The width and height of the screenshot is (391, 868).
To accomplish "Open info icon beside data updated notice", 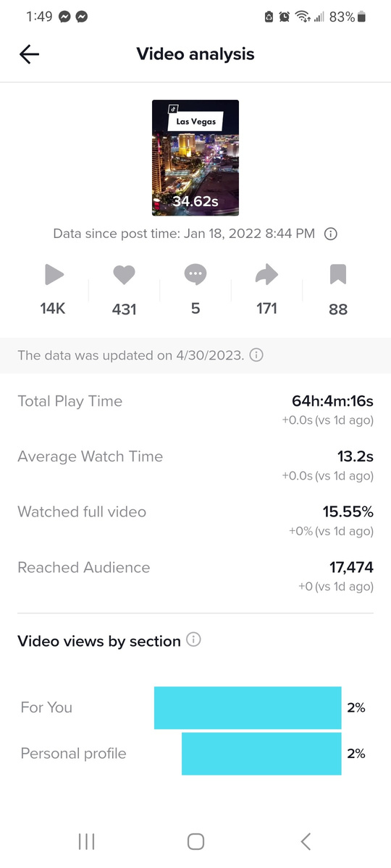I will click(256, 355).
